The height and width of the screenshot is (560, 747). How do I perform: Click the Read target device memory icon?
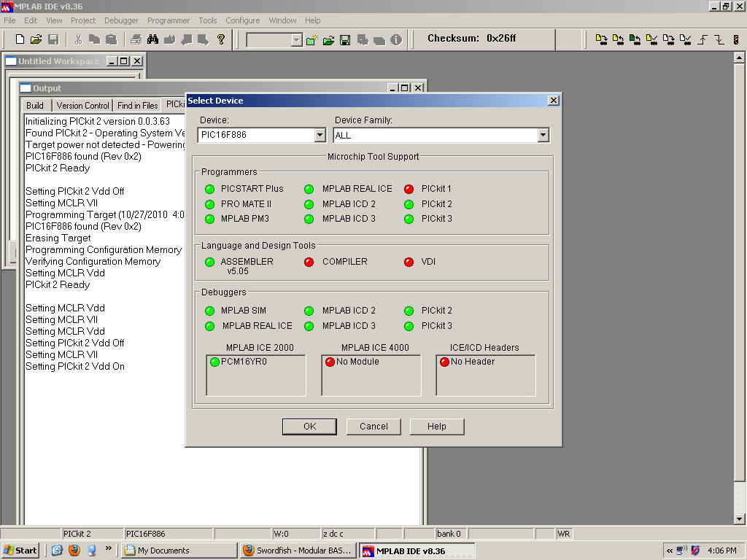coord(618,39)
